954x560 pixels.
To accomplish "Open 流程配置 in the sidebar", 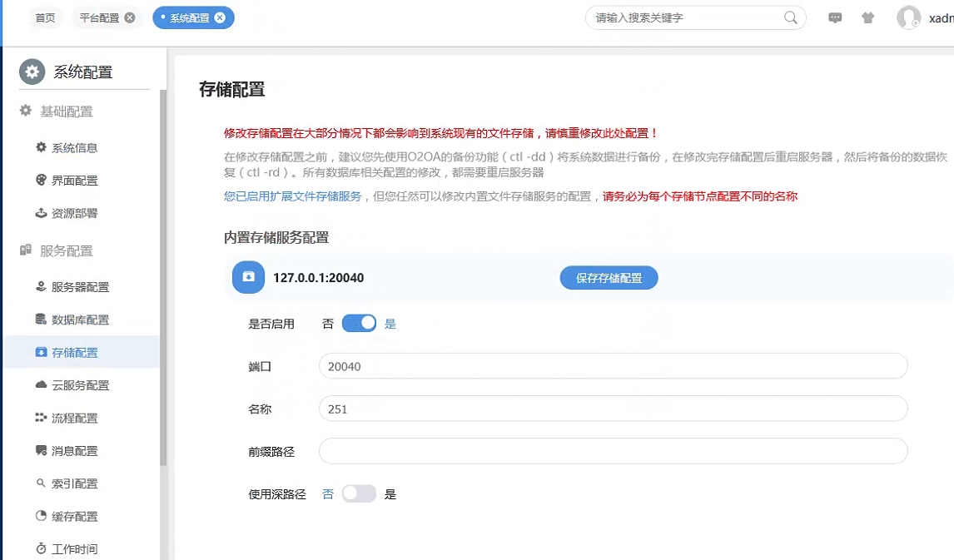I will (x=74, y=418).
